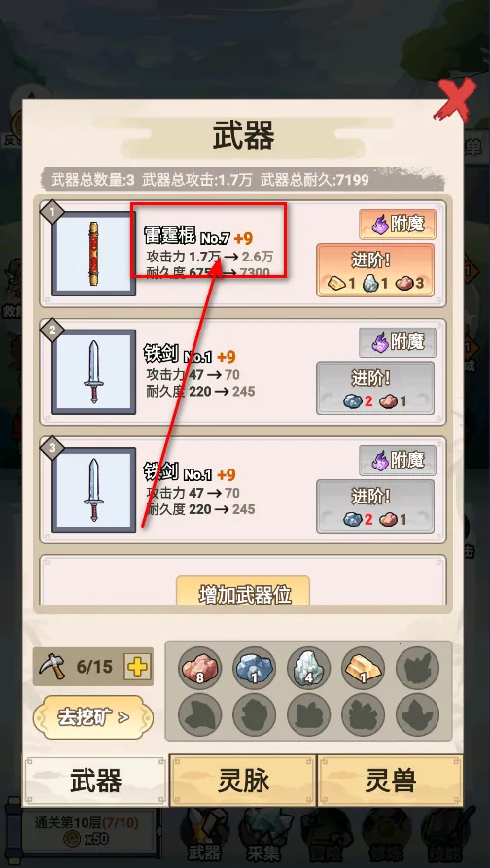Click 进阶! for the slot 3 铁剑
The height and width of the screenshot is (868, 490).
coord(375,506)
